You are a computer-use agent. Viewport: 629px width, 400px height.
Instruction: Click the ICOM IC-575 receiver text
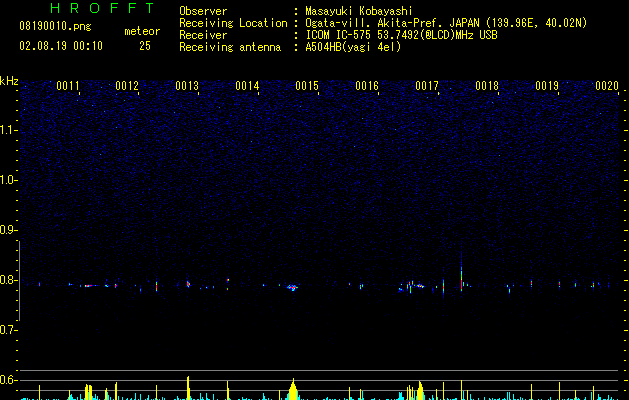point(401,35)
